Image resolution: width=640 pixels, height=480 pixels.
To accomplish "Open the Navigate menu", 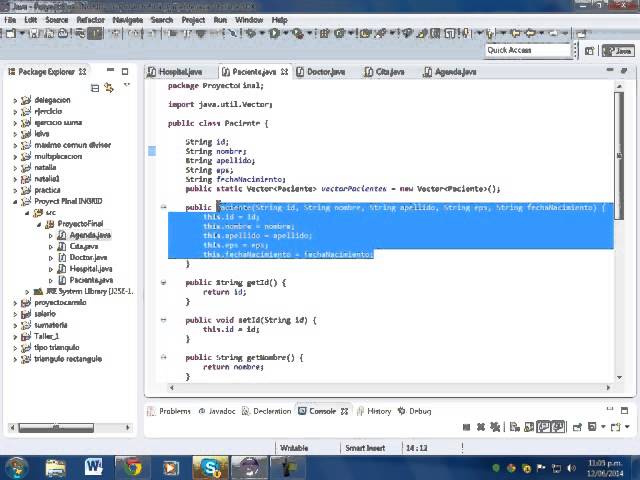I will pyautogui.click(x=128, y=20).
